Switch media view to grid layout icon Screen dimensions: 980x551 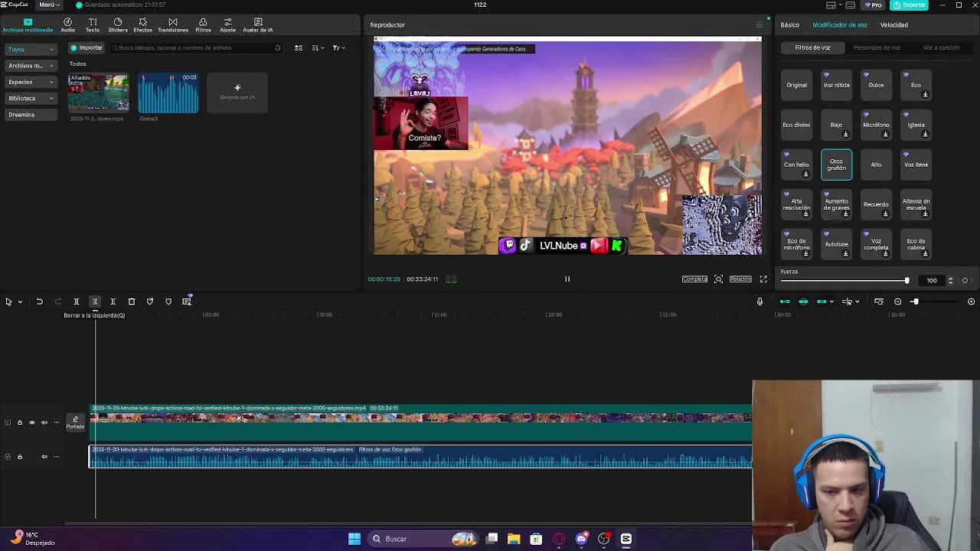click(x=299, y=47)
